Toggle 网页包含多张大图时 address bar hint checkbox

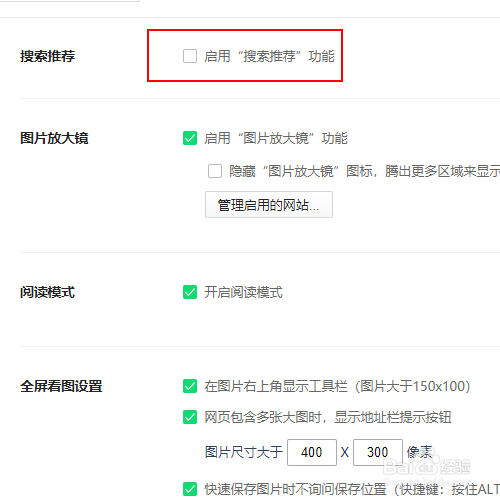tap(190, 417)
